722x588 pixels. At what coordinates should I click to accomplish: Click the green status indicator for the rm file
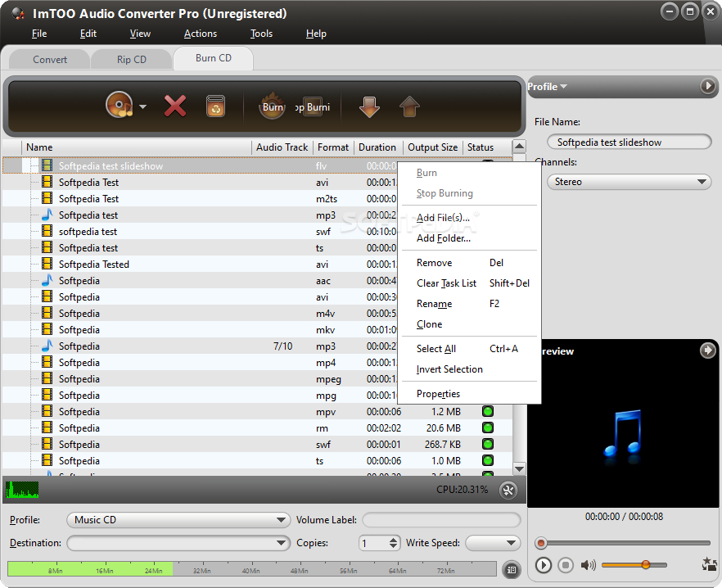[488, 427]
